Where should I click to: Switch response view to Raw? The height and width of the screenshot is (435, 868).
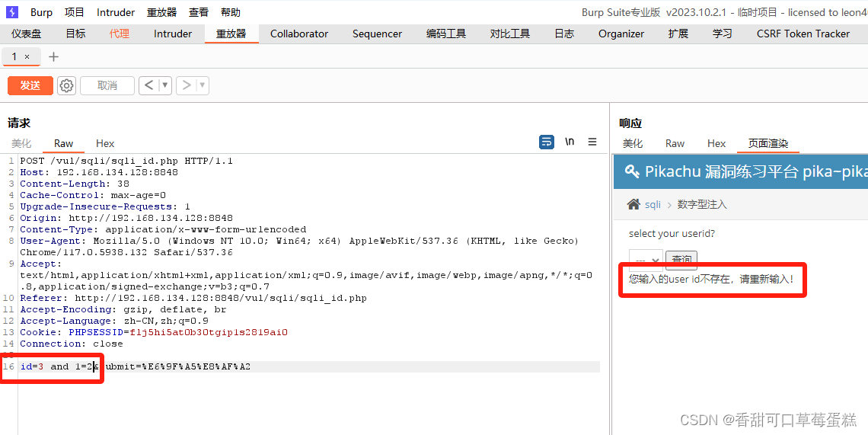pyautogui.click(x=675, y=143)
